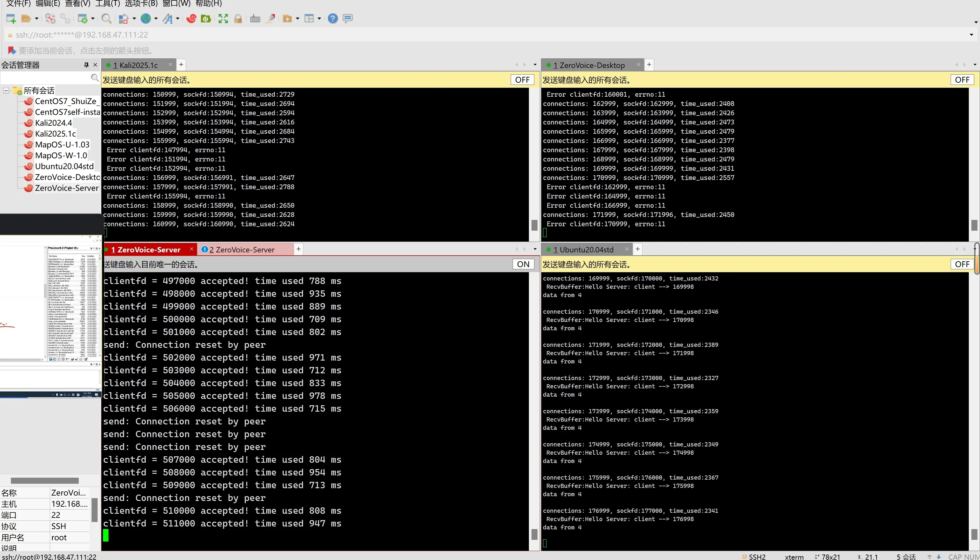The width and height of the screenshot is (980, 560).
Task: Click the blue help question mark icon
Action: tap(332, 19)
